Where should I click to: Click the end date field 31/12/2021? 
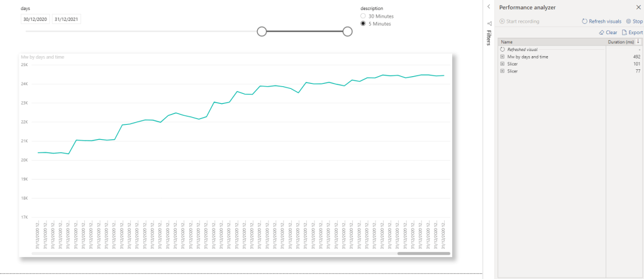coord(66,19)
